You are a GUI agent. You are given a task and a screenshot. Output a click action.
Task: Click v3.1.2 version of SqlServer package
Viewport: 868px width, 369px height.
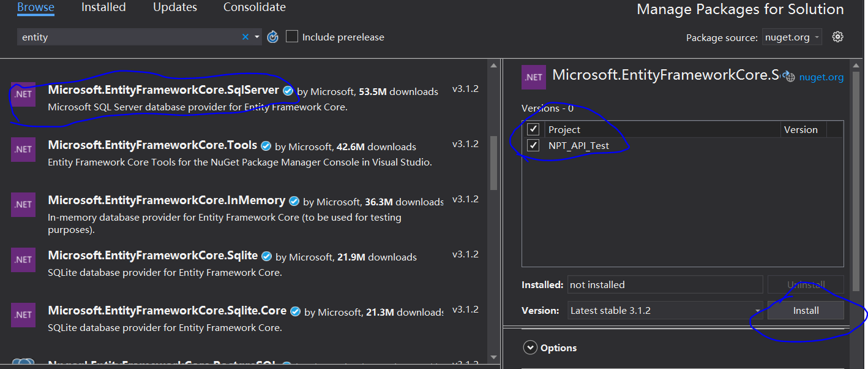465,89
